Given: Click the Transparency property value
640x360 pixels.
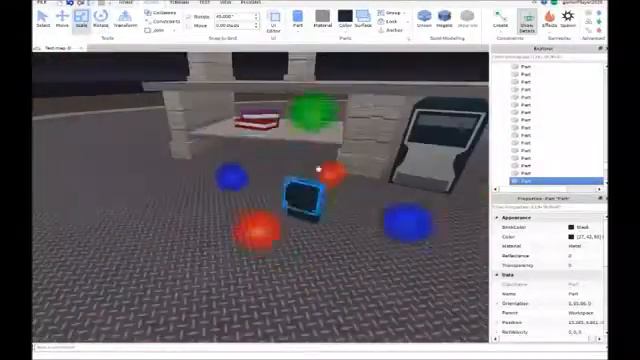Looking at the screenshot, I should tap(570, 265).
